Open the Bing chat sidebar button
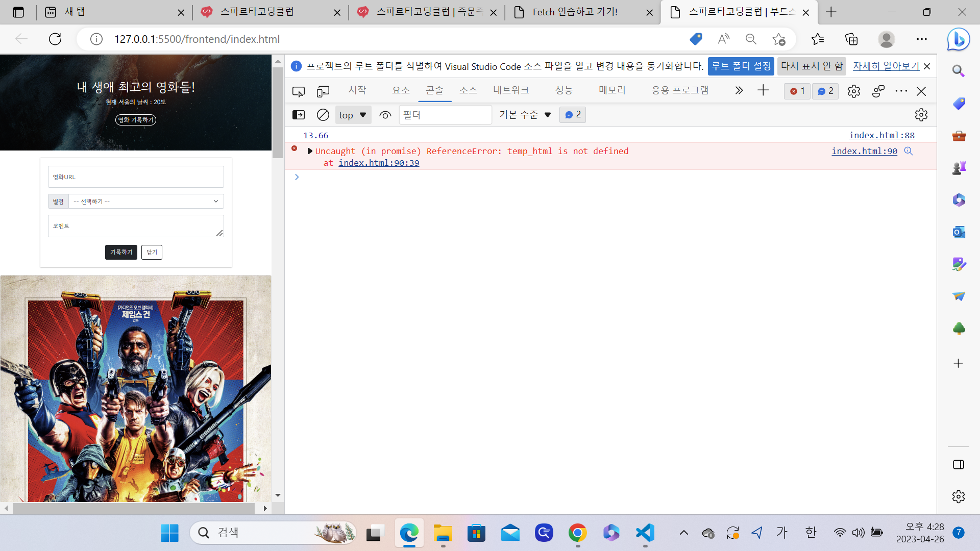This screenshot has height=551, width=980. click(x=959, y=39)
